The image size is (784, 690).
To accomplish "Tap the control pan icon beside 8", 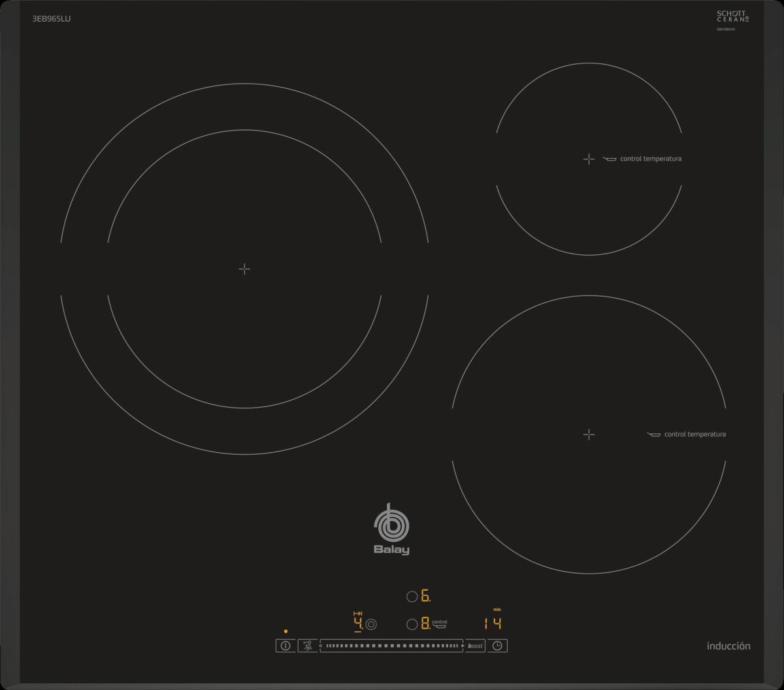I will tap(440, 624).
